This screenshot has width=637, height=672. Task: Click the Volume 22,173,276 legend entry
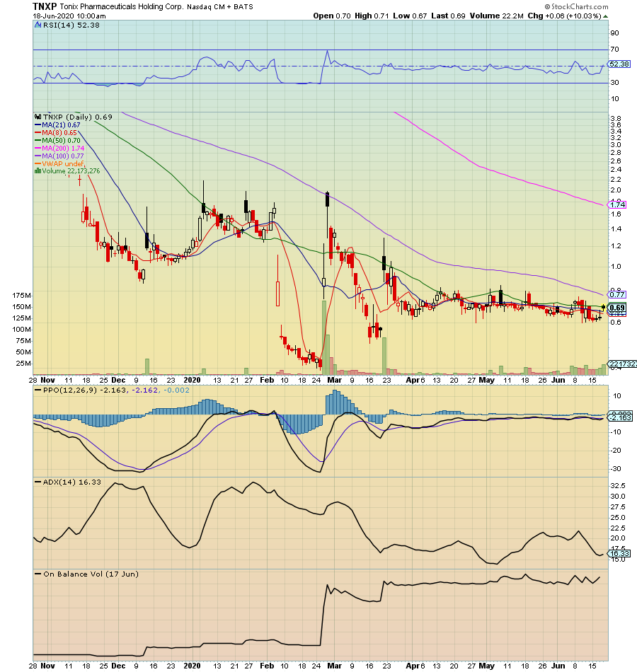[x=71, y=170]
